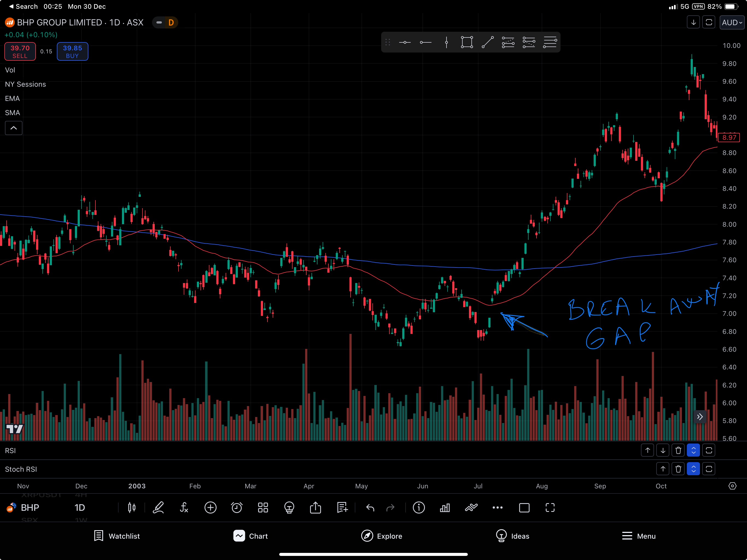The image size is (747, 560).
Task: Open the layout grid templates
Action: tap(263, 507)
